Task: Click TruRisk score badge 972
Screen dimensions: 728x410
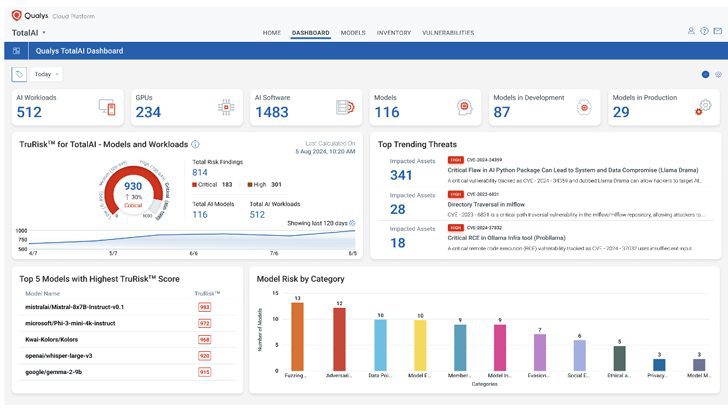Action: tap(205, 323)
